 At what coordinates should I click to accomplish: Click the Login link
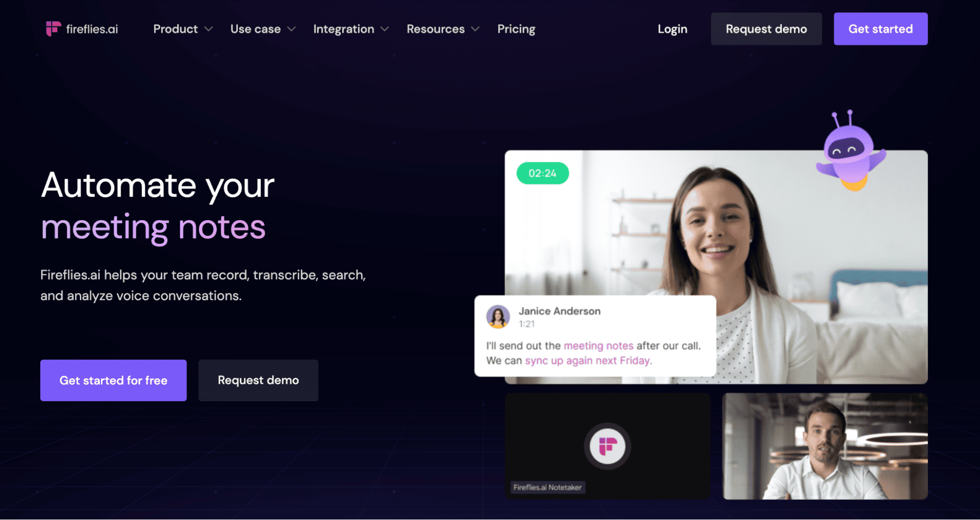(x=672, y=29)
